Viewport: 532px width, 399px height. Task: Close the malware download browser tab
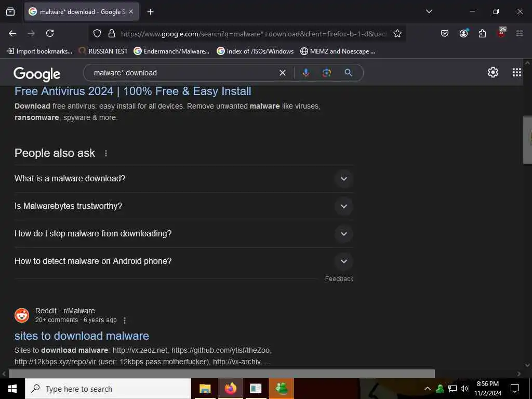[x=131, y=11]
